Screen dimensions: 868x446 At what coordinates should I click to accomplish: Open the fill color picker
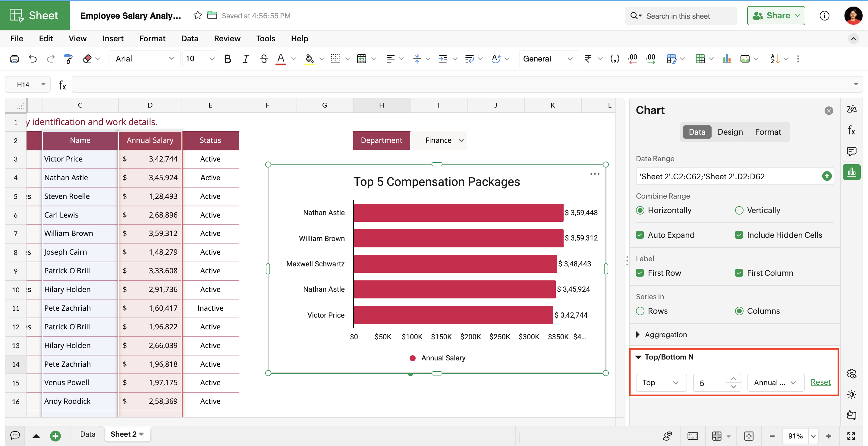(x=309, y=59)
